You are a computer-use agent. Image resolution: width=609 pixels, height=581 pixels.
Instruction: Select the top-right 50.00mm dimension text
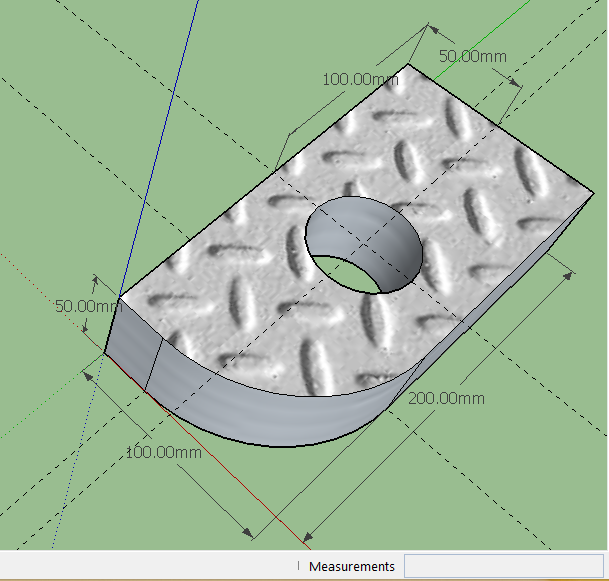click(x=475, y=56)
